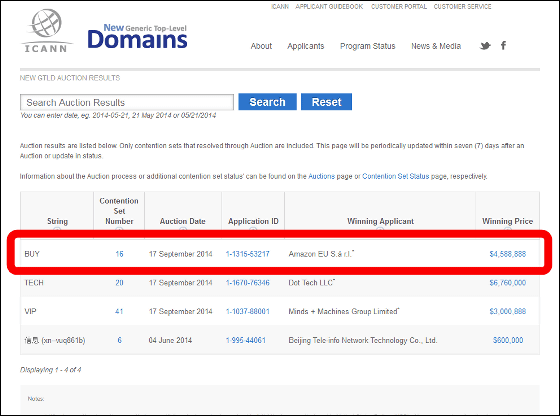Open the About menu

coord(261,46)
